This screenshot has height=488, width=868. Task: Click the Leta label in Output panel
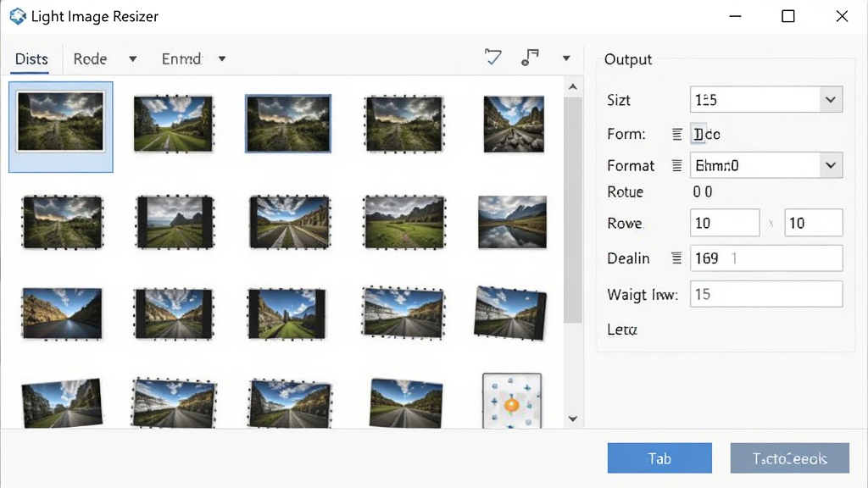tap(622, 330)
